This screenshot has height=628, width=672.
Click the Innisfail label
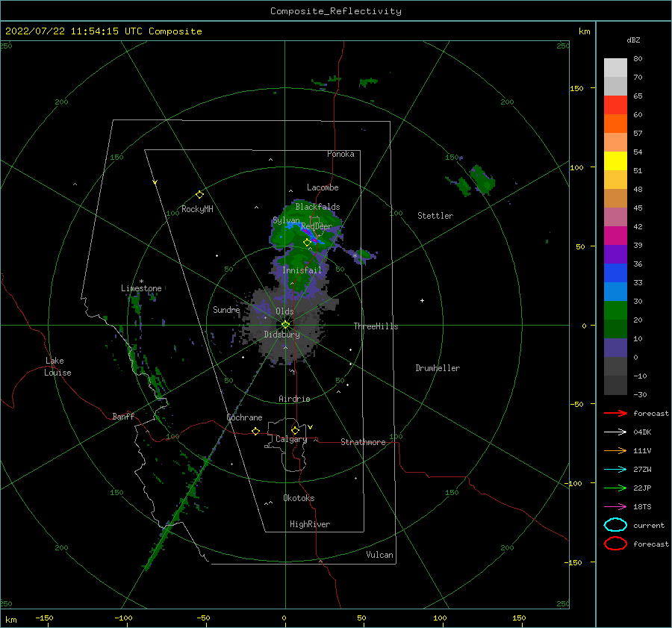coord(302,270)
